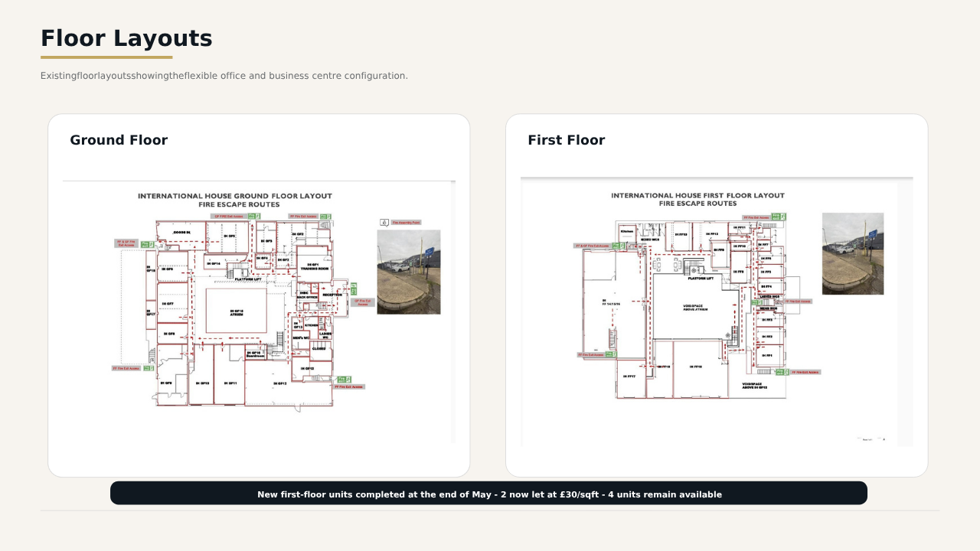
Task: Click the 'IN GF7' room label
Action: 168,304
